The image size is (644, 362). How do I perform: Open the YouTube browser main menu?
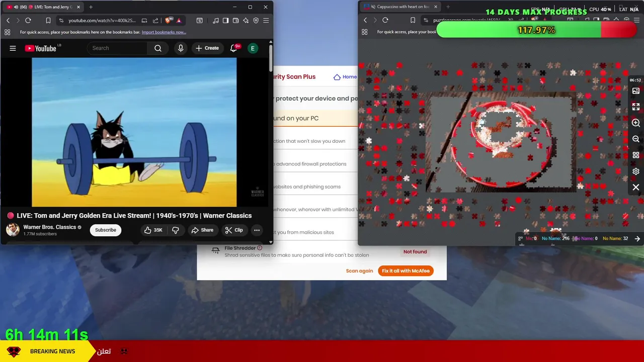(x=266, y=21)
